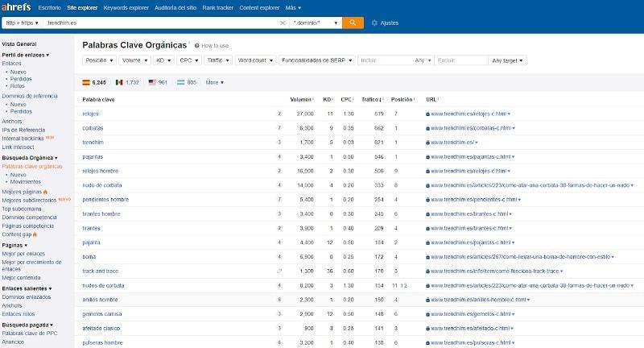Open the More countries dropdown
The image size is (644, 348).
[x=214, y=82]
